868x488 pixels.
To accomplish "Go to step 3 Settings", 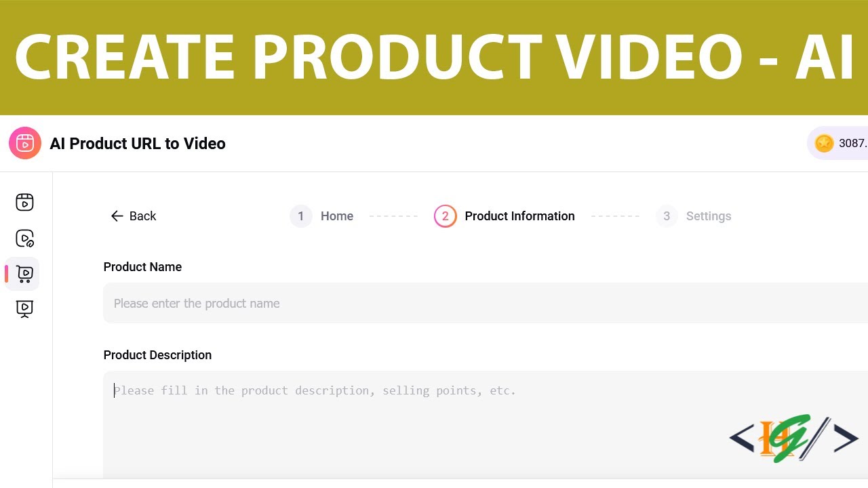I will tap(694, 216).
